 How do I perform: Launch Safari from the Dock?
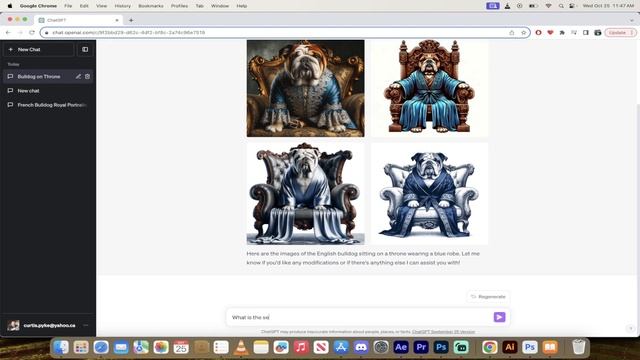tap(101, 347)
